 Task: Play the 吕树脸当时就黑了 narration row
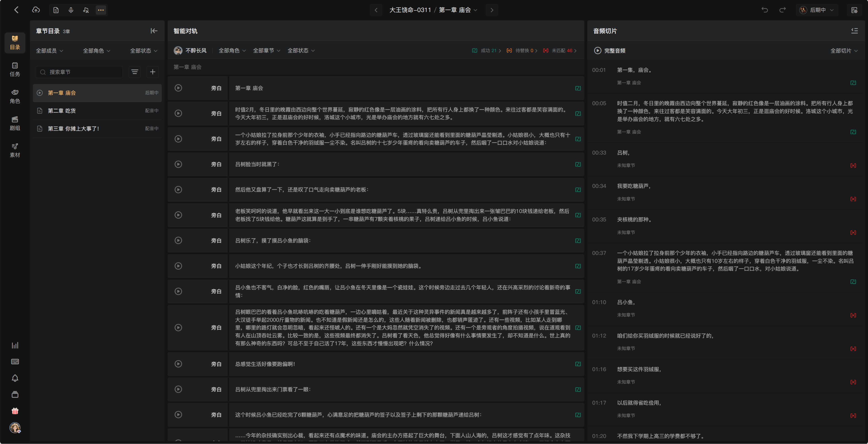178,164
